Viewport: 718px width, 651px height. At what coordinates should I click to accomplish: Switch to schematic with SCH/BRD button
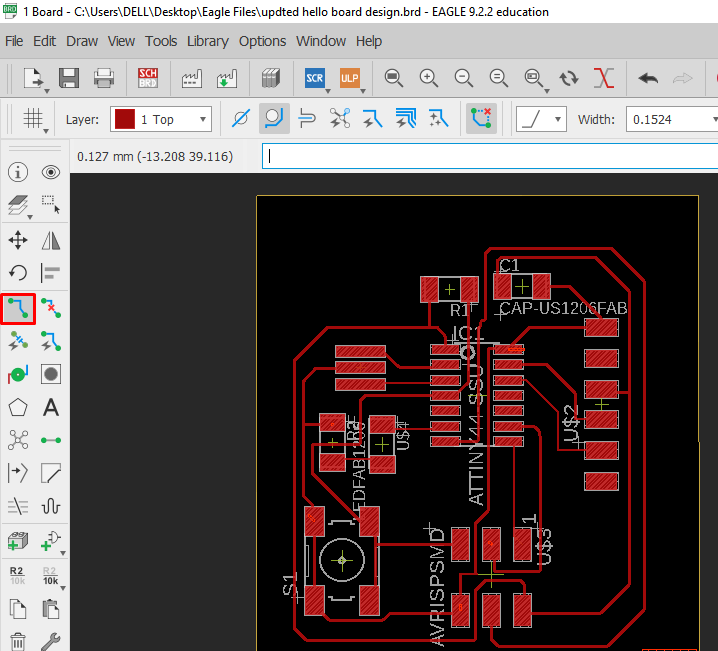148,78
